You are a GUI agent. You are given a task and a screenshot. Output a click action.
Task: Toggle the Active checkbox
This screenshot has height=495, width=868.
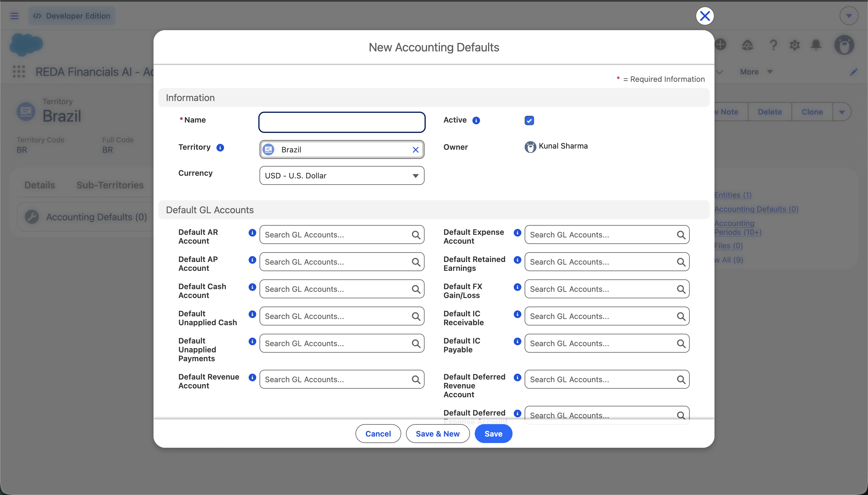pyautogui.click(x=529, y=120)
